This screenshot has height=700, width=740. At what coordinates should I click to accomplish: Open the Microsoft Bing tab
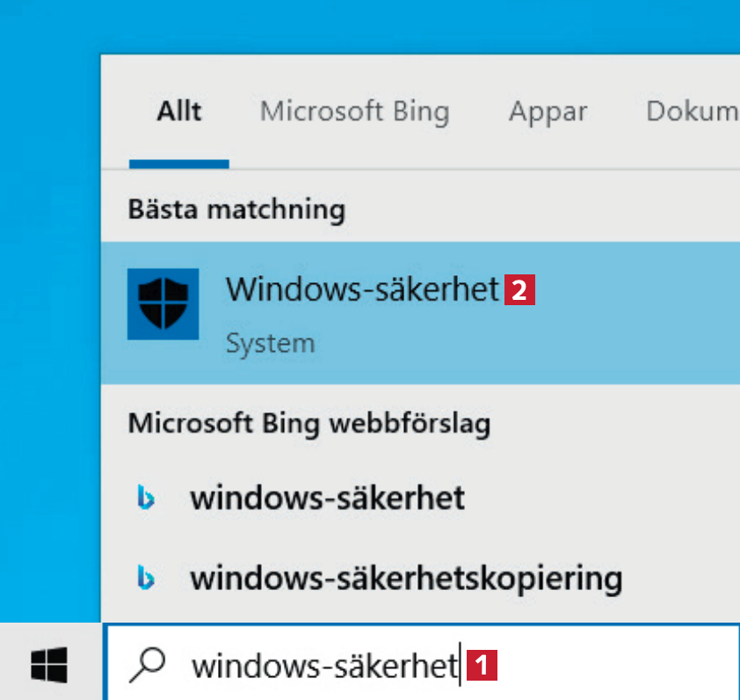(354, 113)
